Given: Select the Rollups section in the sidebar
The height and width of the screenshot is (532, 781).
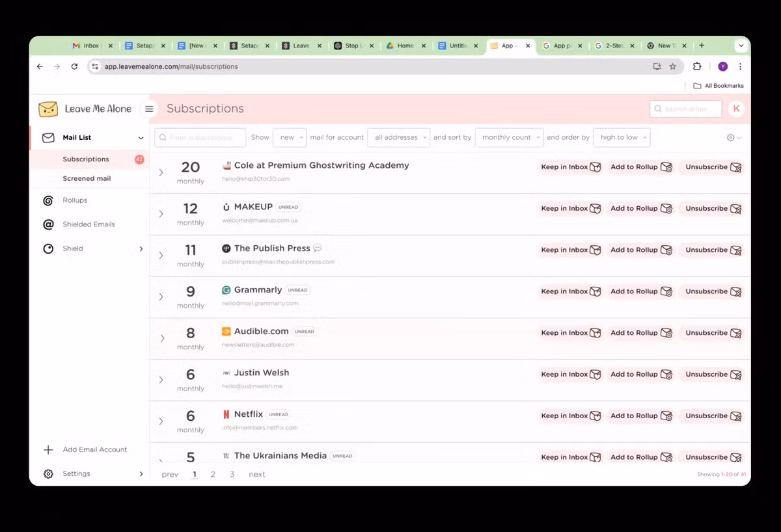Looking at the screenshot, I should click(x=74, y=200).
